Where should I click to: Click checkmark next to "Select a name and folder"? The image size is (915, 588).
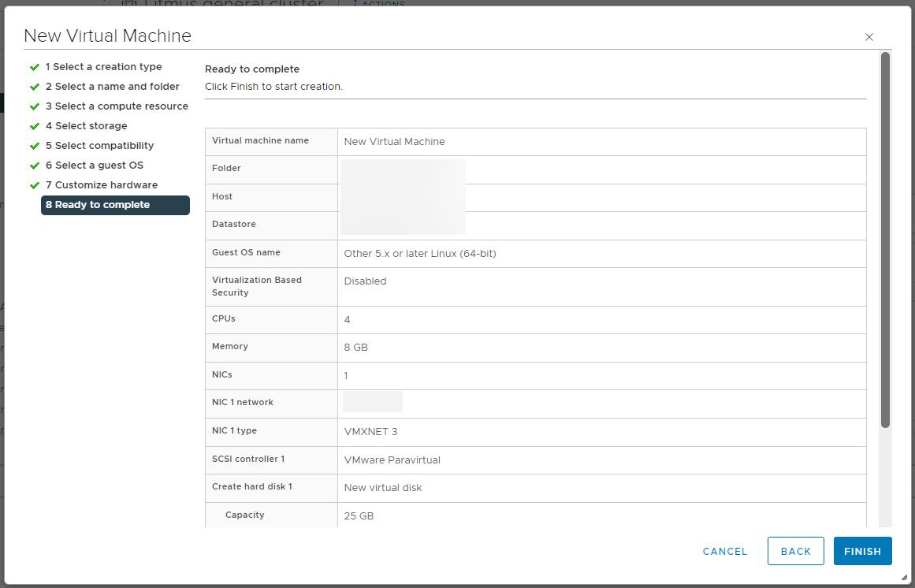(34, 86)
